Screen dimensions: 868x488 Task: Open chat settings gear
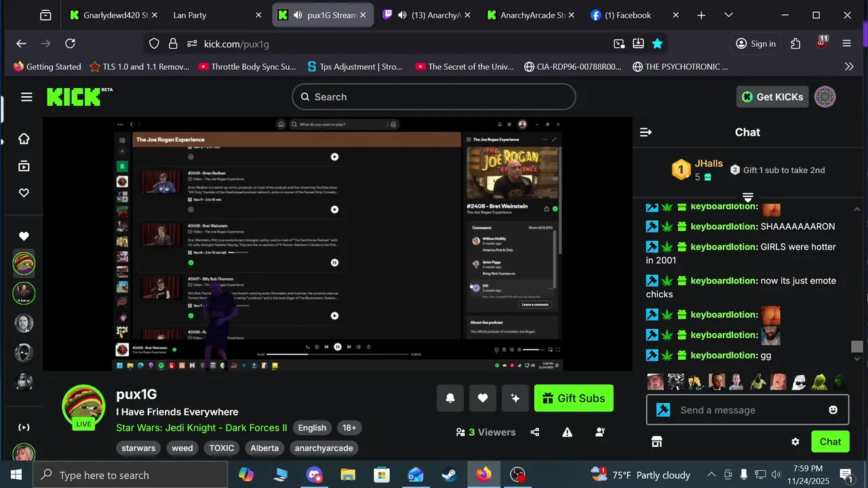(795, 442)
